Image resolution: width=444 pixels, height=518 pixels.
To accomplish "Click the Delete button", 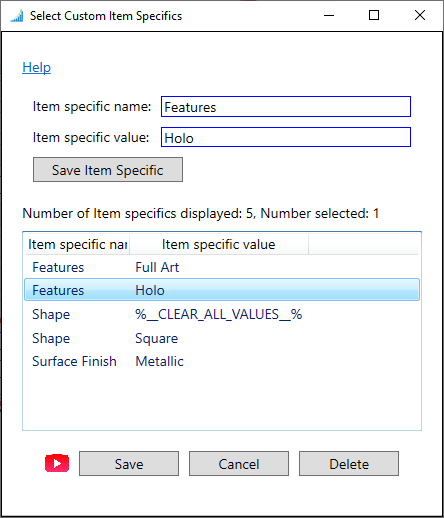I will click(x=349, y=464).
